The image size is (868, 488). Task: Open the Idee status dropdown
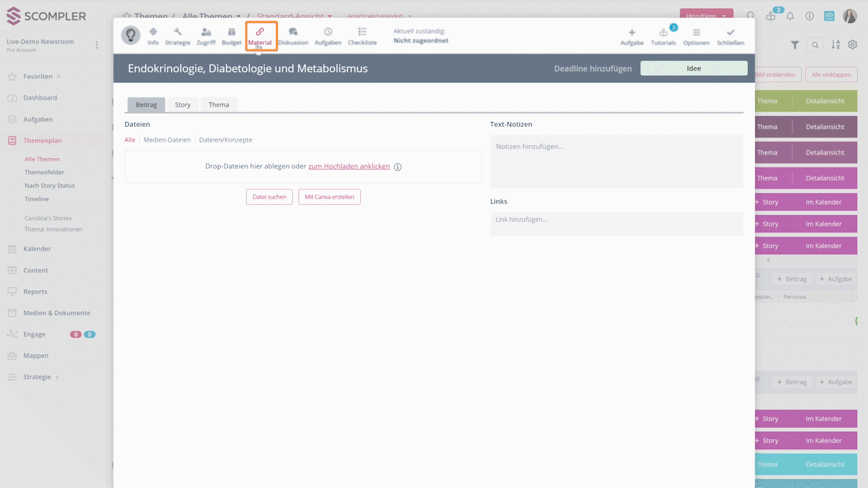pos(694,68)
